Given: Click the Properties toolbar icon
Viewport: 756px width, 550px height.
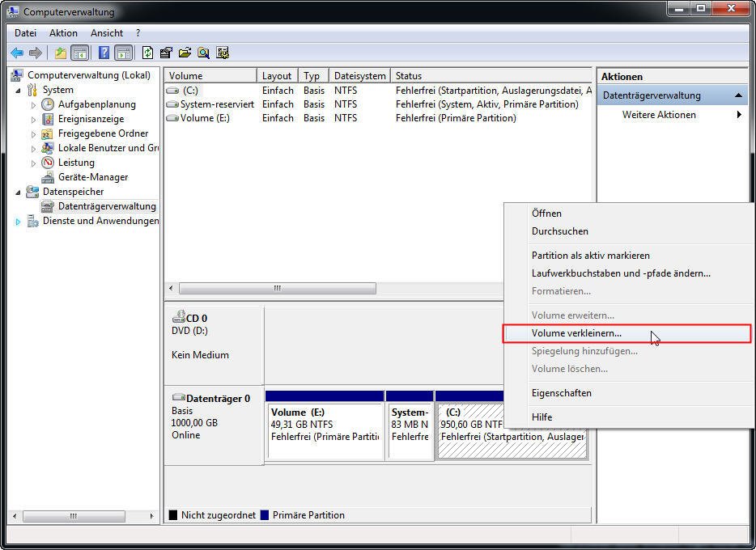Looking at the screenshot, I should coord(166,53).
